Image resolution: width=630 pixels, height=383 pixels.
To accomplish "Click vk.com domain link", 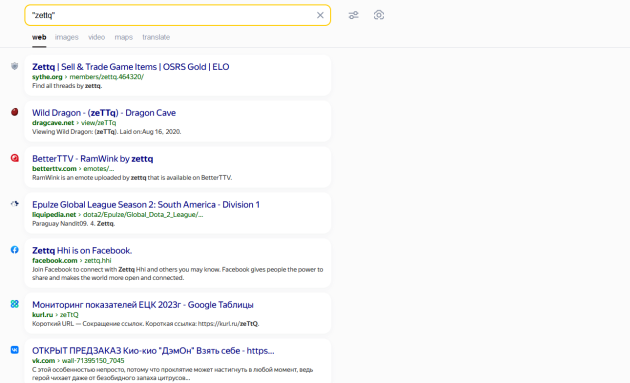I will pyautogui.click(x=43, y=360).
